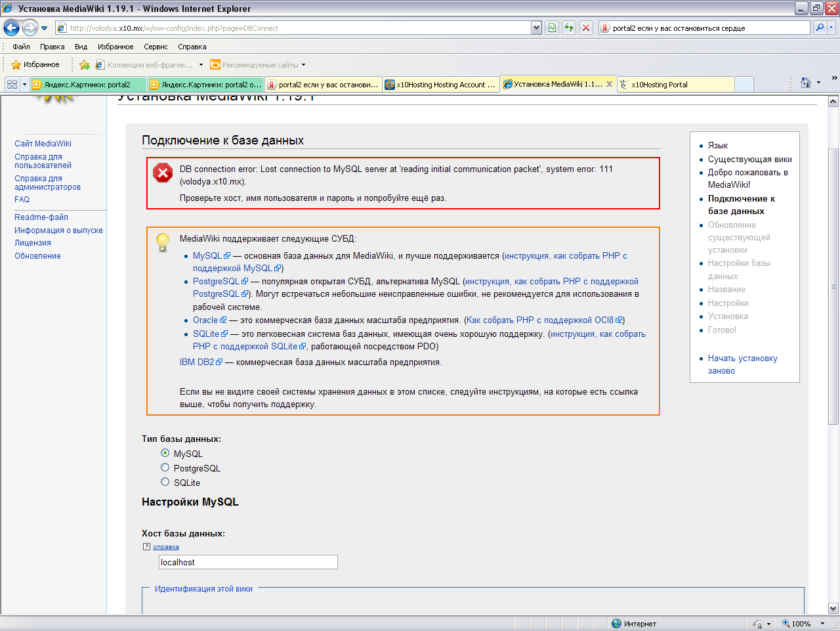This screenshot has width=840, height=631.
Task: Open the Избранное menu
Action: point(115,47)
